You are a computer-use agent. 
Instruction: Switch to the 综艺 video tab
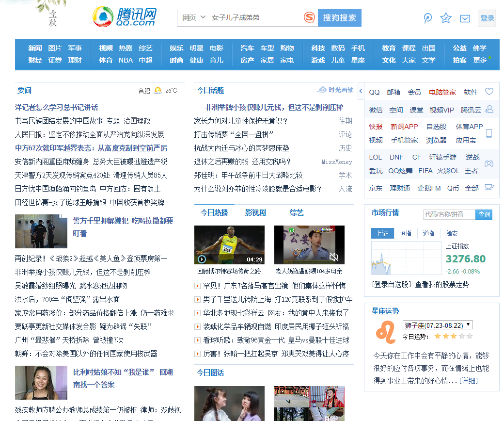tap(297, 212)
